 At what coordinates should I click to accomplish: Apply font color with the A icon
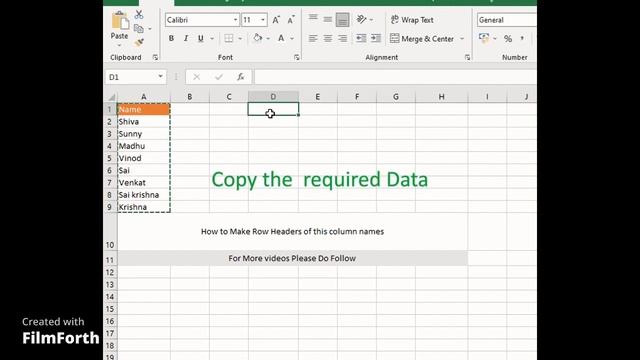coord(281,38)
